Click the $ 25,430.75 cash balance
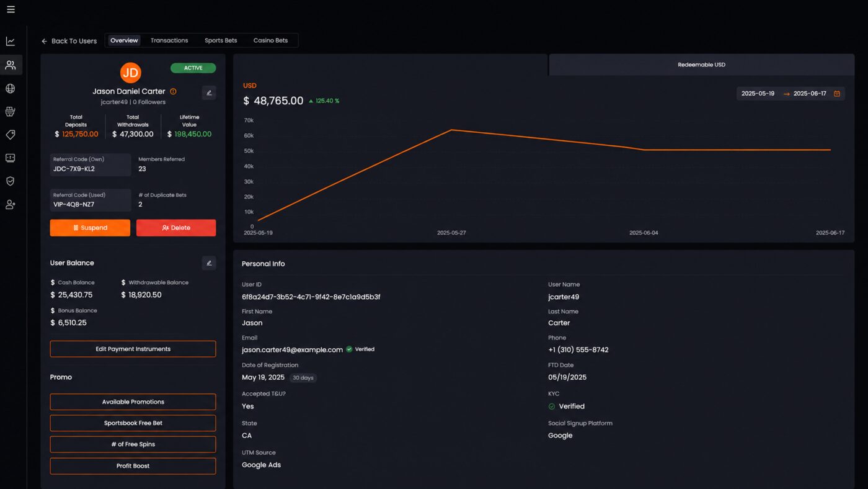Screen dimensions: 868x489 click(x=71, y=295)
